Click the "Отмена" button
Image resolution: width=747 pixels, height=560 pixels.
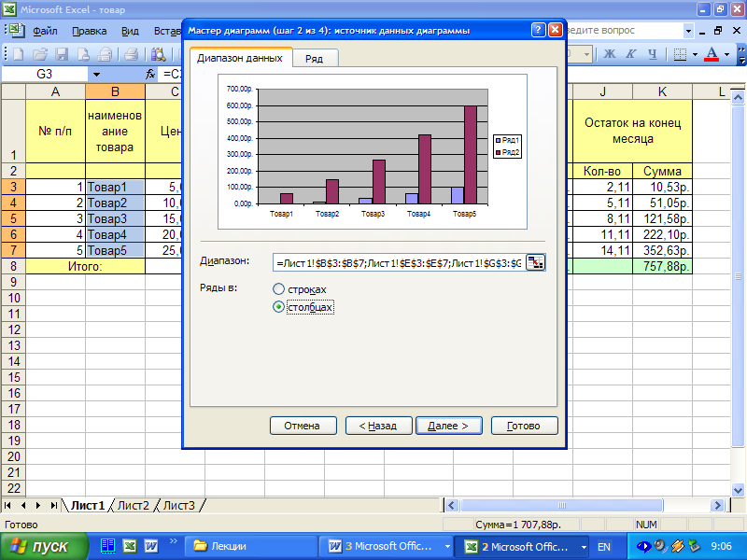tap(303, 426)
